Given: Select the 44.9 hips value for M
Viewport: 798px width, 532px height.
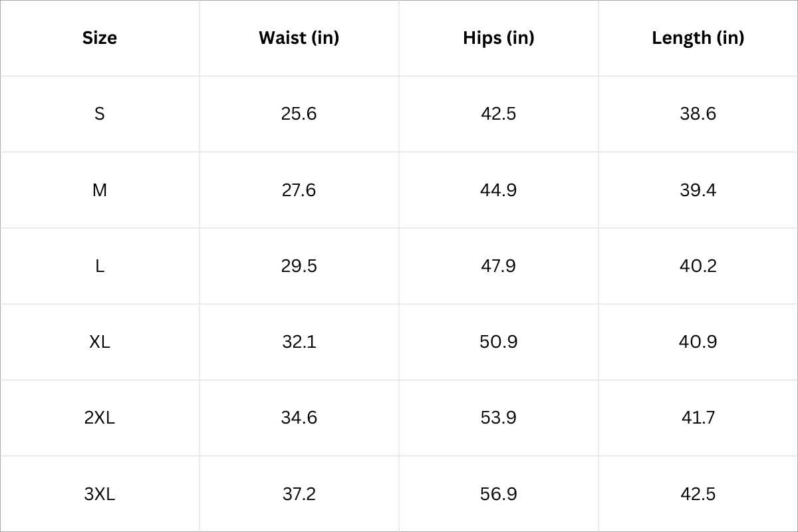Looking at the screenshot, I should pos(498,190).
